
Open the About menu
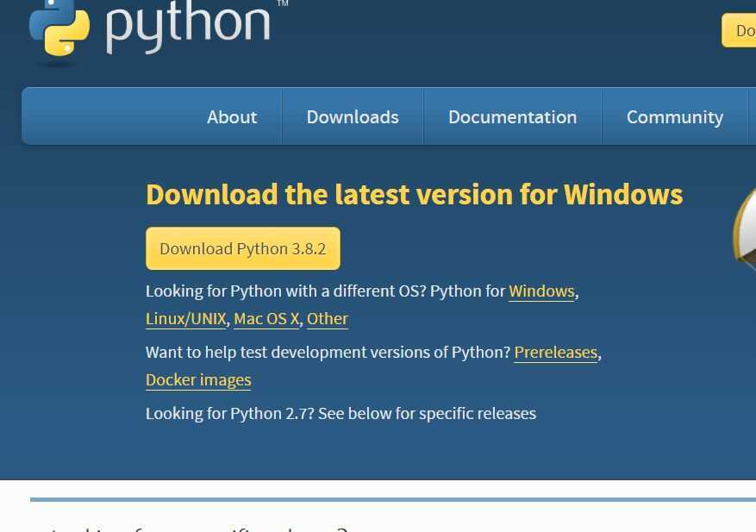232,117
